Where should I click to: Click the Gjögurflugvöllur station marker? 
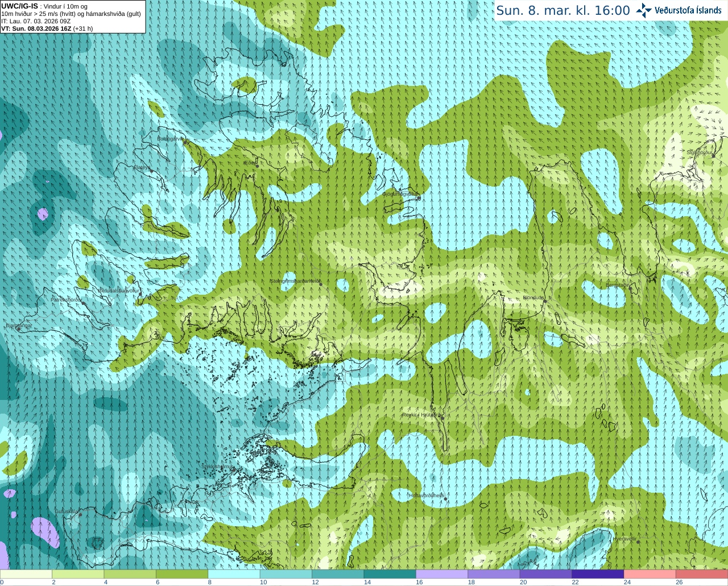419,198
